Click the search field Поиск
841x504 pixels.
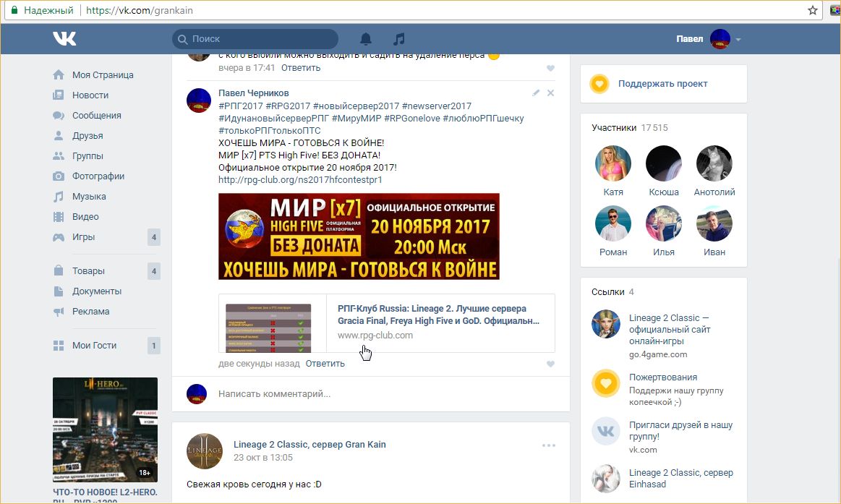[x=255, y=38]
